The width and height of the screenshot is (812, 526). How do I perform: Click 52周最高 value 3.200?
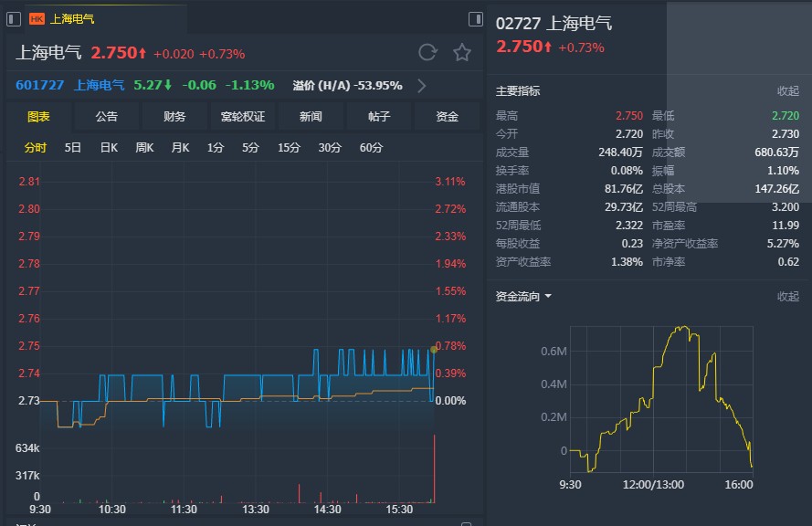click(x=786, y=207)
